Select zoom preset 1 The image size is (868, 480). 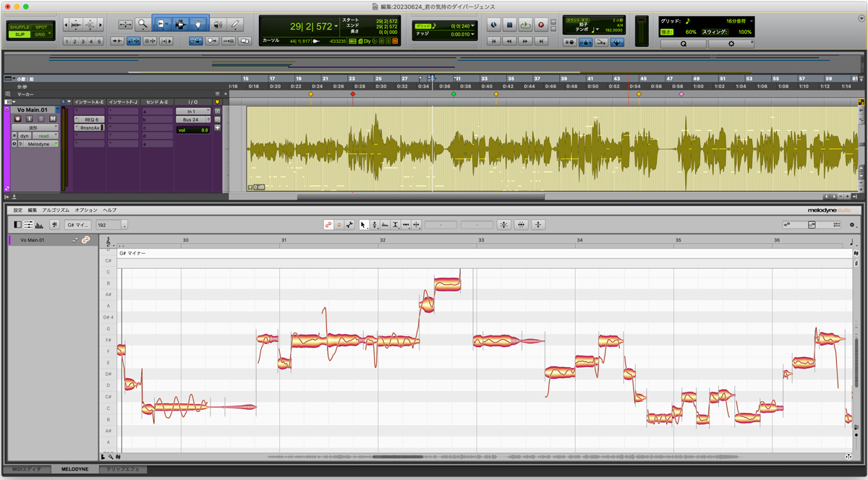[x=67, y=42]
